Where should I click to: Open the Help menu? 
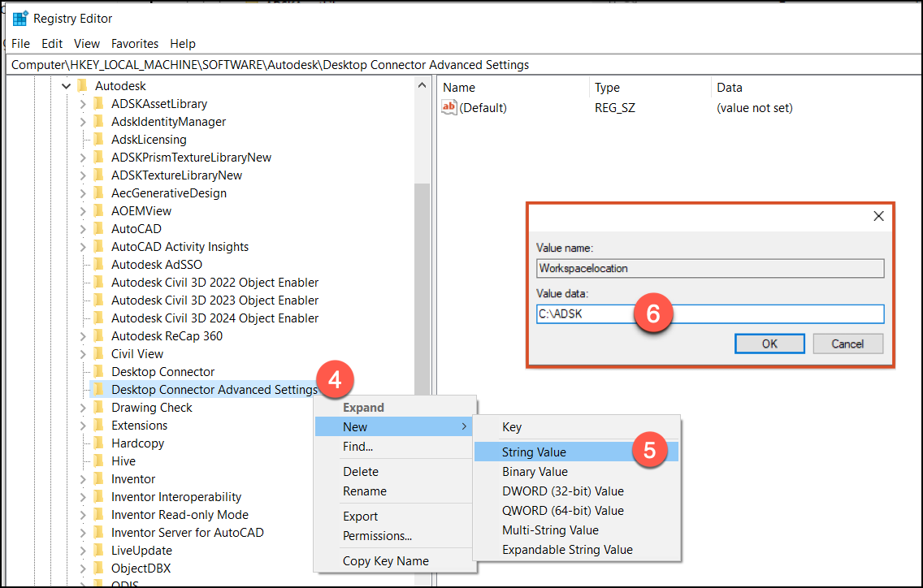[x=183, y=44]
